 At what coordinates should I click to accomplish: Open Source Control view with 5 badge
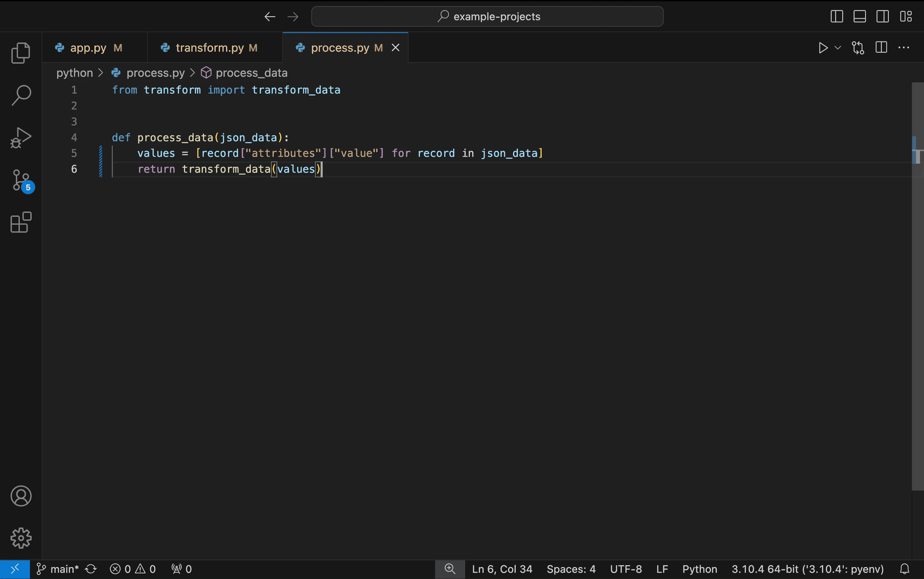tap(21, 180)
